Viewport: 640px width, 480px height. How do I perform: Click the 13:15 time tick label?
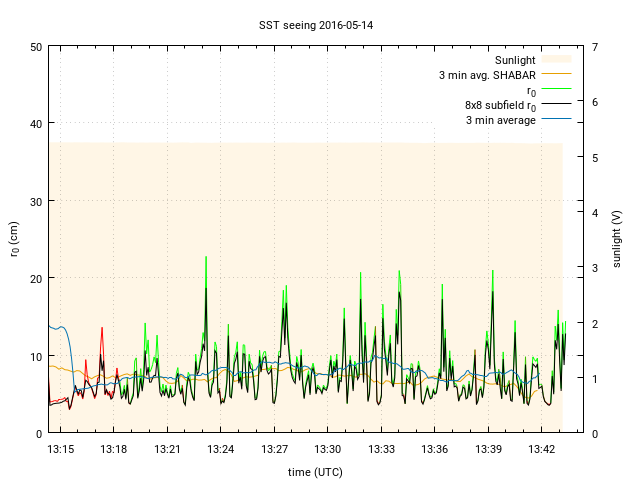pos(60,450)
